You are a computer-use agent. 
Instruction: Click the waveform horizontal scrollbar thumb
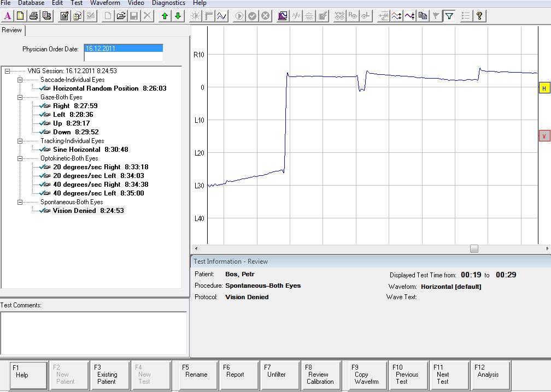(x=474, y=248)
